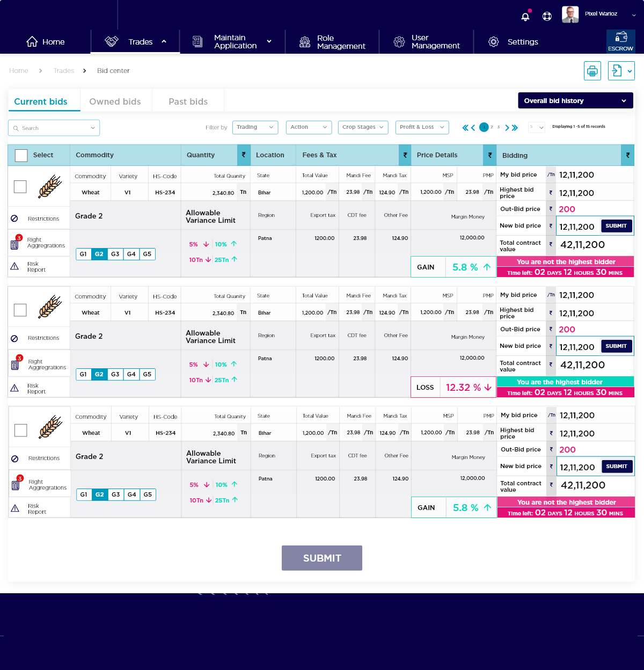Open the help lifebuoy icon

click(x=547, y=16)
